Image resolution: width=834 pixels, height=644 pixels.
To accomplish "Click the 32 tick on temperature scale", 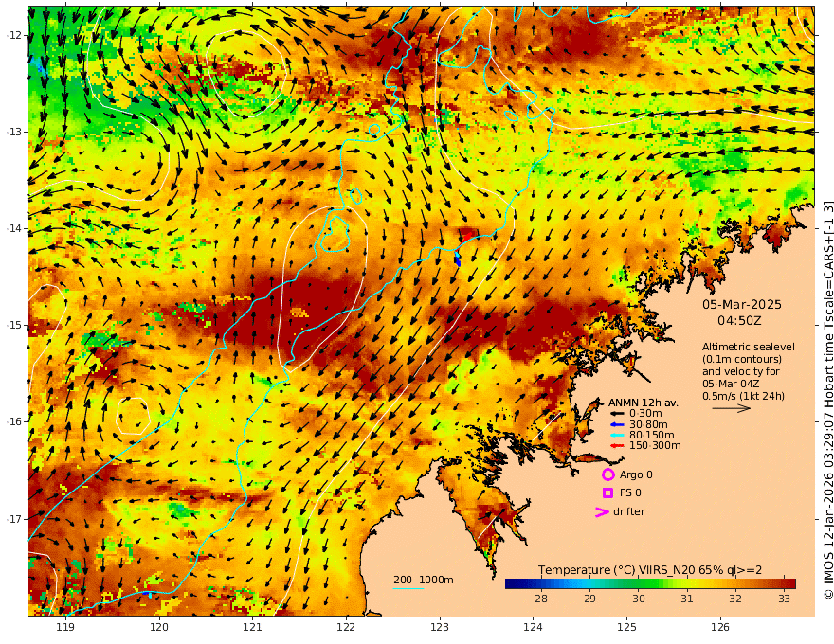I will coord(735,599).
